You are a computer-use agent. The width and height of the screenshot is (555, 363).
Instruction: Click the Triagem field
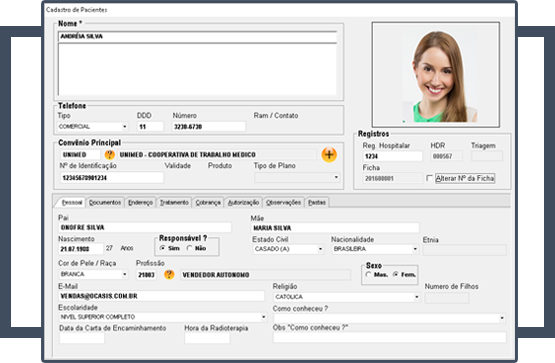pyautogui.click(x=487, y=156)
